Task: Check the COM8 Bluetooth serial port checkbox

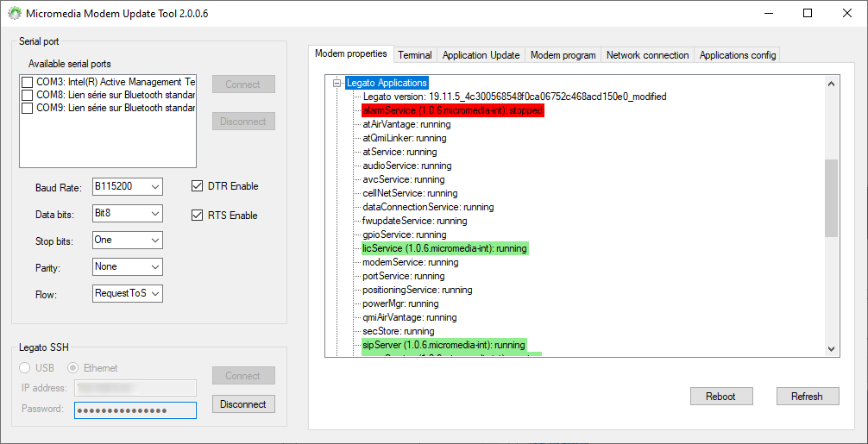Action: pos(28,95)
